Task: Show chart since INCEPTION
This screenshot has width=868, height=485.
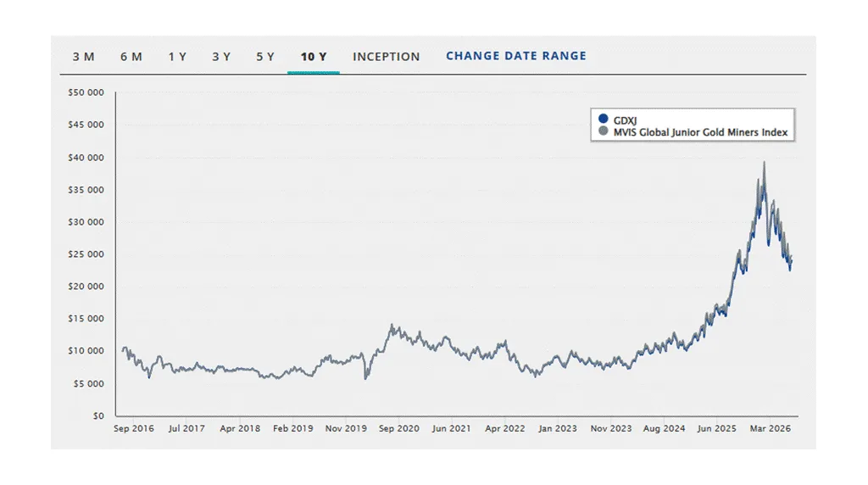Action: [x=387, y=57]
